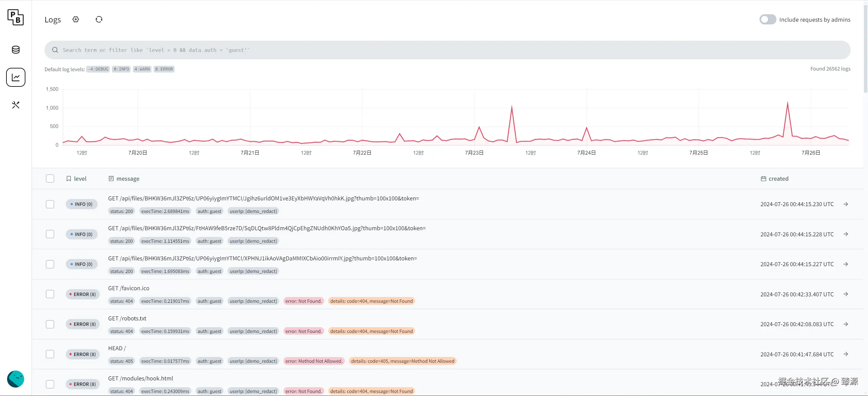The image size is (868, 396).
Task: Open the Settings tools icon in sidebar
Action: point(16,105)
